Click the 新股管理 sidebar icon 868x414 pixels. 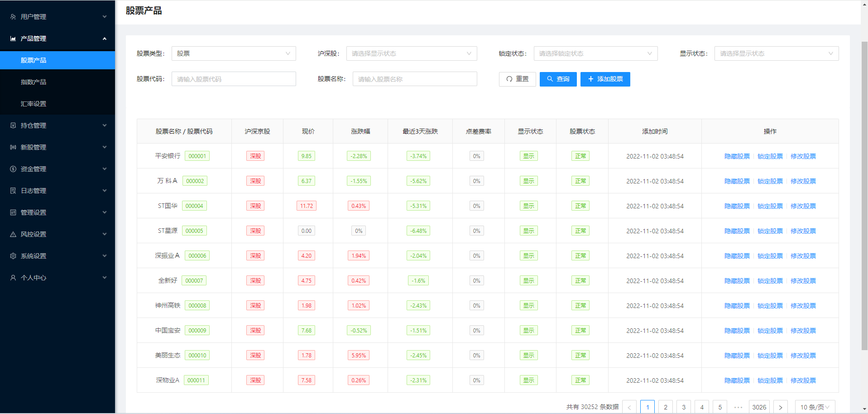(x=13, y=147)
